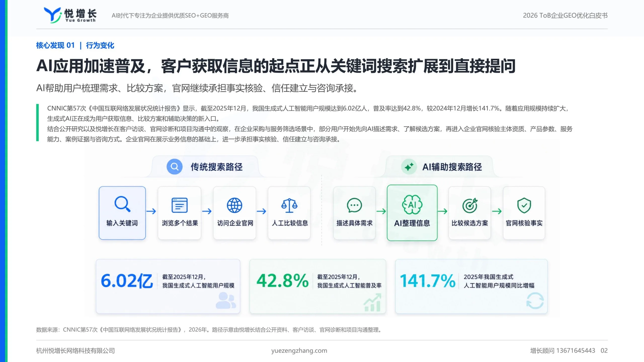Click the 行为变化 label

point(100,46)
